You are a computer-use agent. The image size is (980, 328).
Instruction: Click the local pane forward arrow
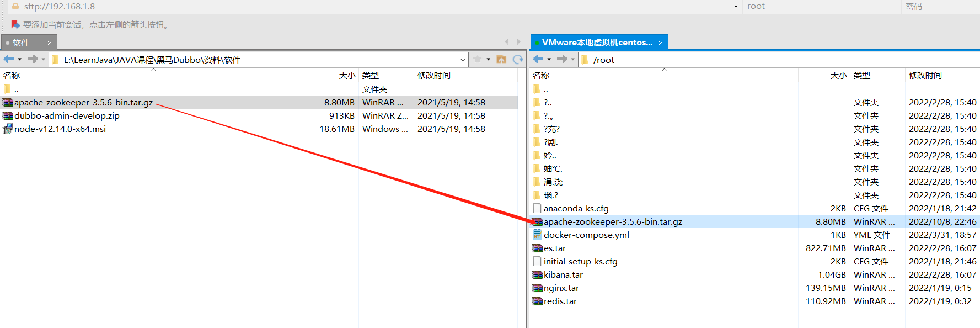click(33, 59)
